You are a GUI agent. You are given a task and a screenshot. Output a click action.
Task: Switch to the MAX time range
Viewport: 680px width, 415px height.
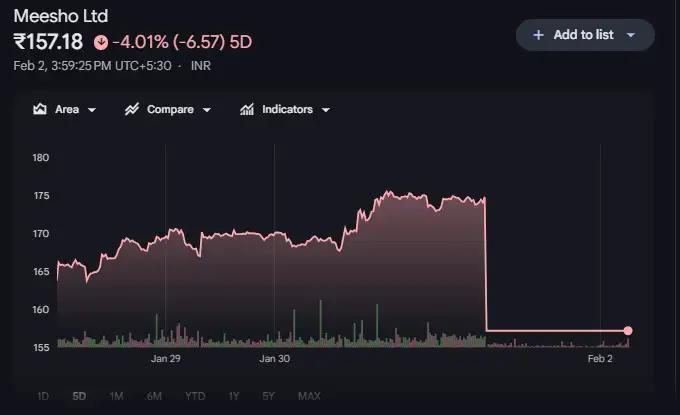click(x=309, y=396)
